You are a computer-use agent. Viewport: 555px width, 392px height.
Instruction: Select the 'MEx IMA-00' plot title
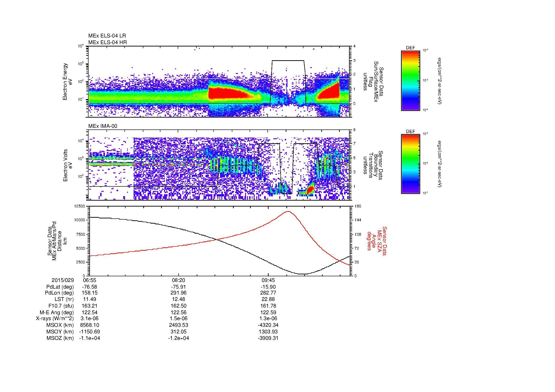[x=103, y=126]
